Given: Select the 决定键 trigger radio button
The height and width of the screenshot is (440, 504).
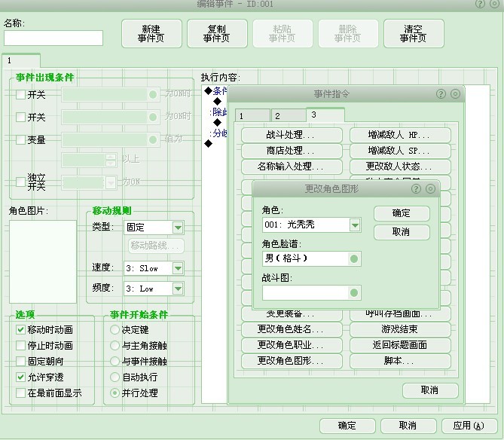Looking at the screenshot, I should click(x=115, y=330).
